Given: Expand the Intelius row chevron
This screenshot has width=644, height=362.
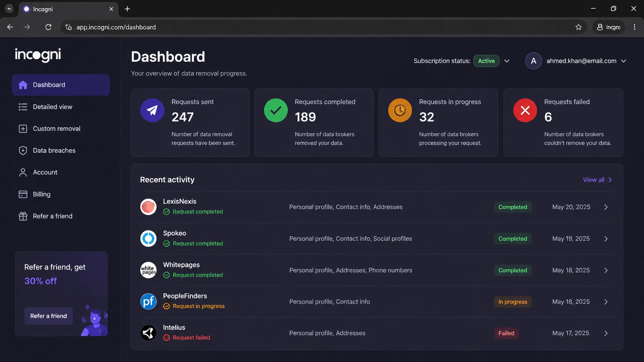Looking at the screenshot, I should click(x=606, y=333).
